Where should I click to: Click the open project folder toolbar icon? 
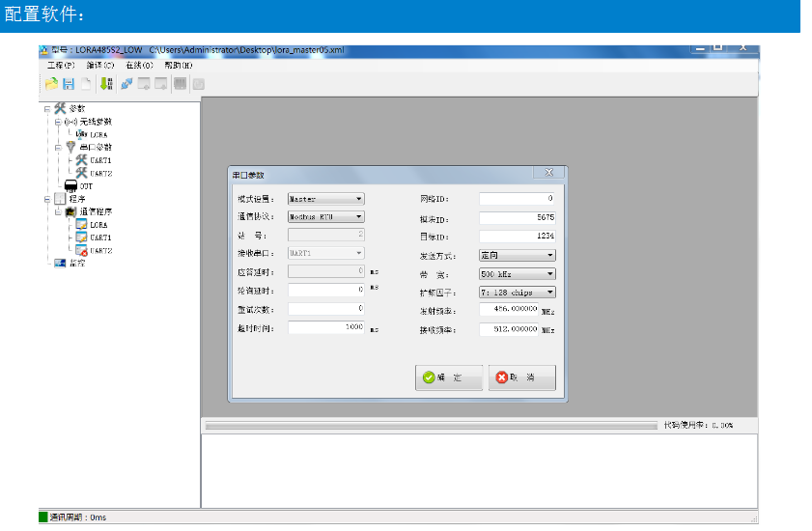coord(51,83)
